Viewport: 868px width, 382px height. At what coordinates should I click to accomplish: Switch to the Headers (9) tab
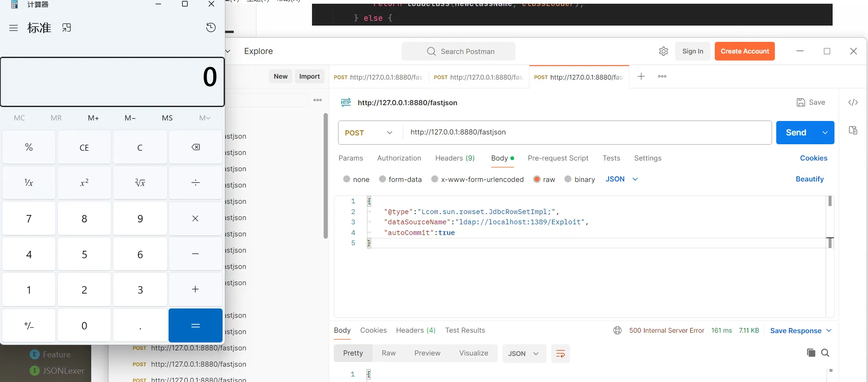[454, 158]
